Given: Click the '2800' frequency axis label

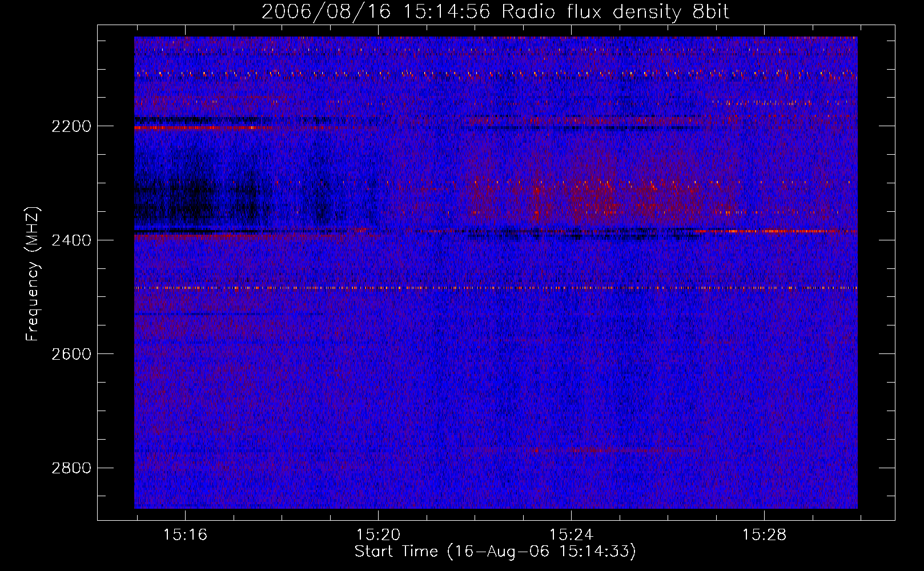Looking at the screenshot, I should tap(71, 468).
